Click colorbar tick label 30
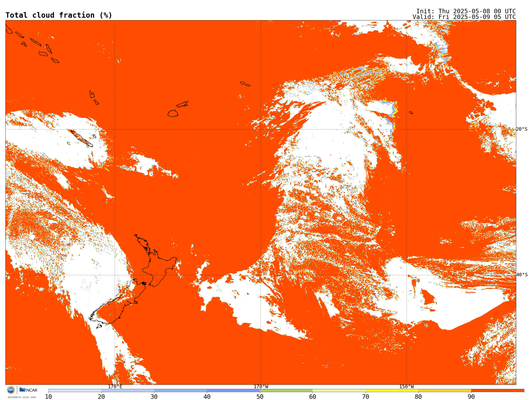The image size is (532, 400). pyautogui.click(x=154, y=397)
